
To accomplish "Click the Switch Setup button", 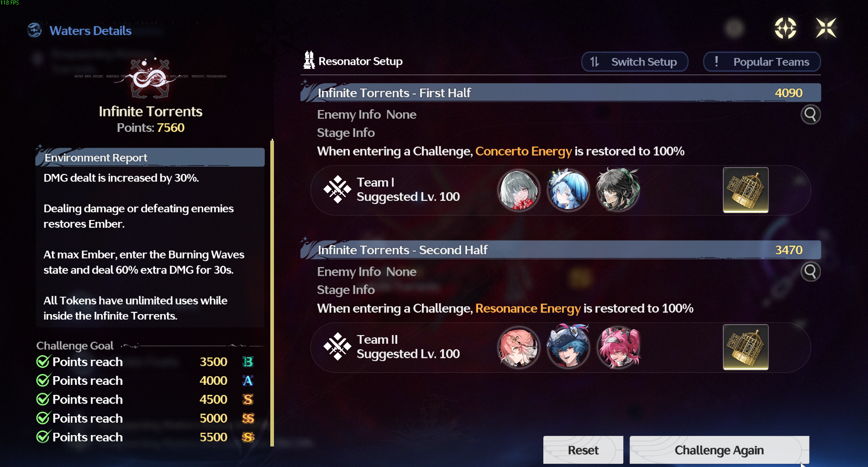I will 635,62.
